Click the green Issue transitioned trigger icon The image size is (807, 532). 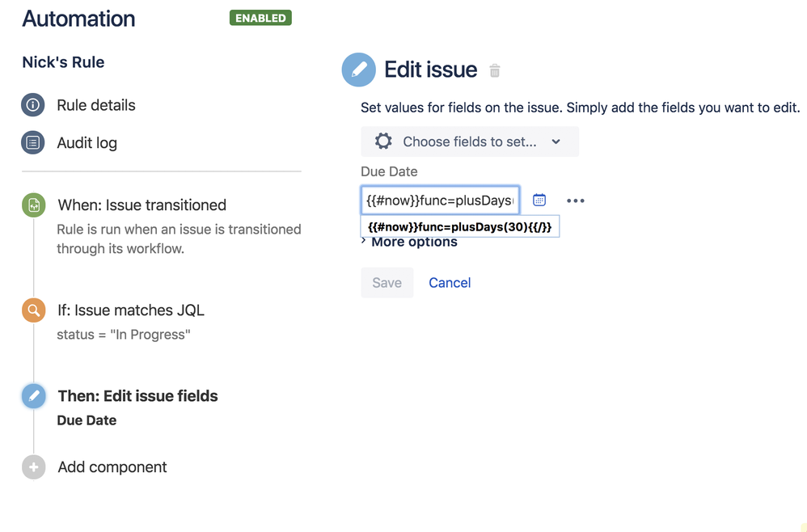pyautogui.click(x=33, y=205)
